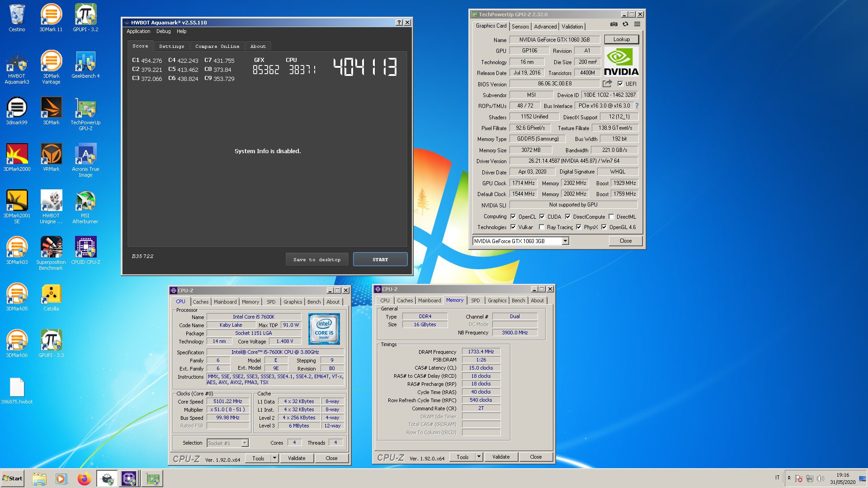Image resolution: width=868 pixels, height=488 pixels.
Task: Click Validate in left CPU-Z window
Action: pyautogui.click(x=297, y=458)
